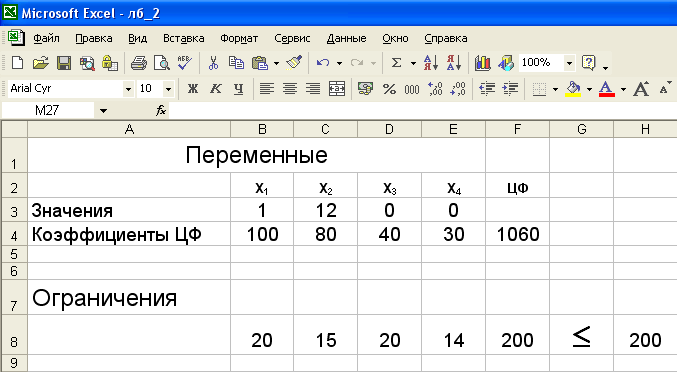This screenshot has width=677, height=372.
Task: Expand the Arial Cyr font dropdown
Action: coord(128,89)
